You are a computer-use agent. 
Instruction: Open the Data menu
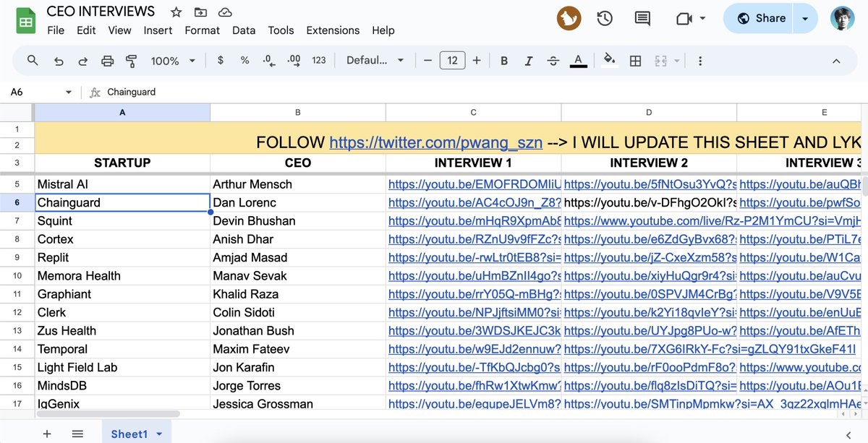click(244, 30)
